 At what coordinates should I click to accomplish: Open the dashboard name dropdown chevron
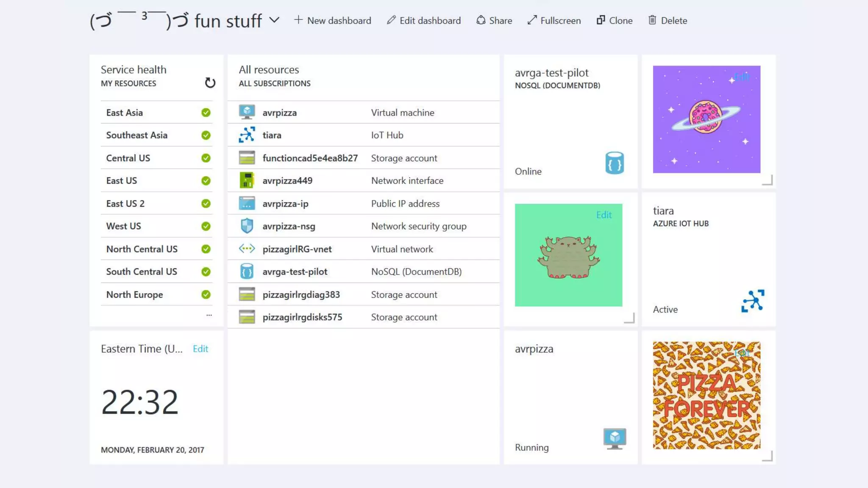[274, 20]
